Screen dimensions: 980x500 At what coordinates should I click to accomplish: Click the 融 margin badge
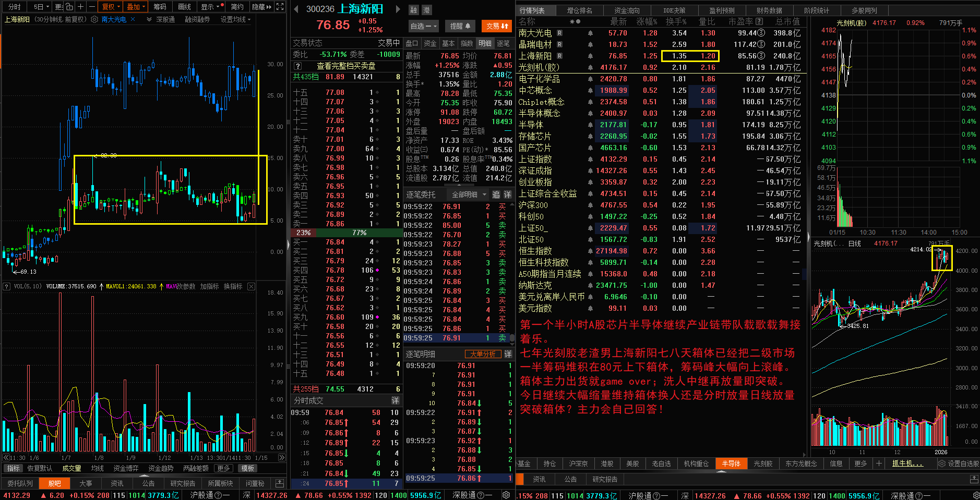tap(413, 10)
